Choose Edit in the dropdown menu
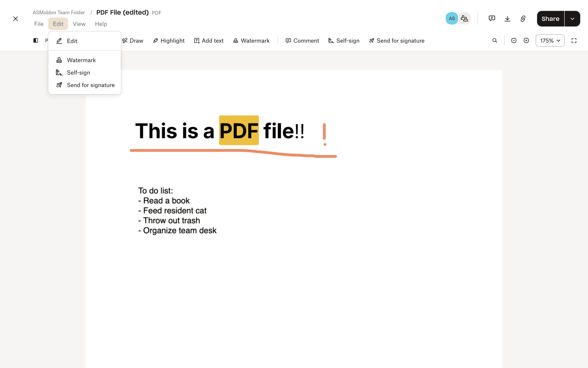588x368 pixels. [85, 41]
